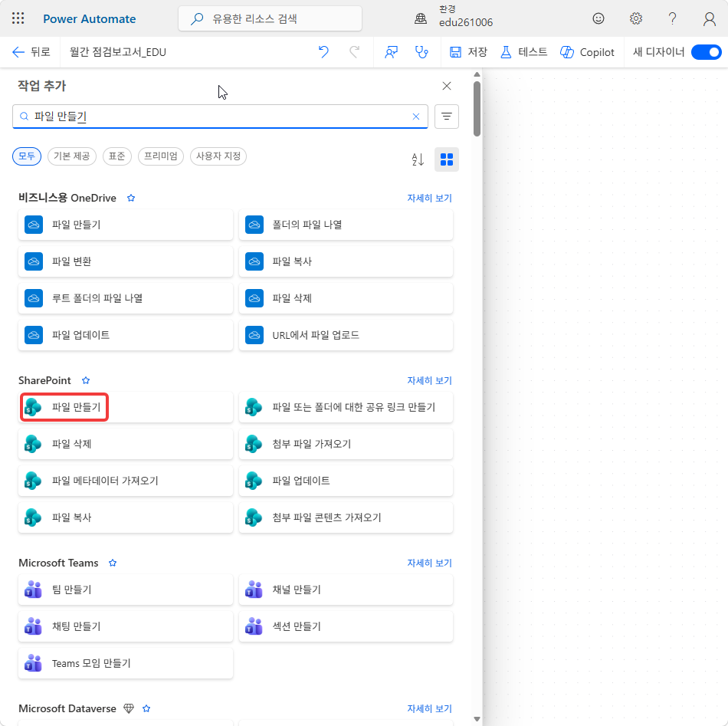
Task: Favorite the SharePoint connector star
Action: (x=86, y=380)
